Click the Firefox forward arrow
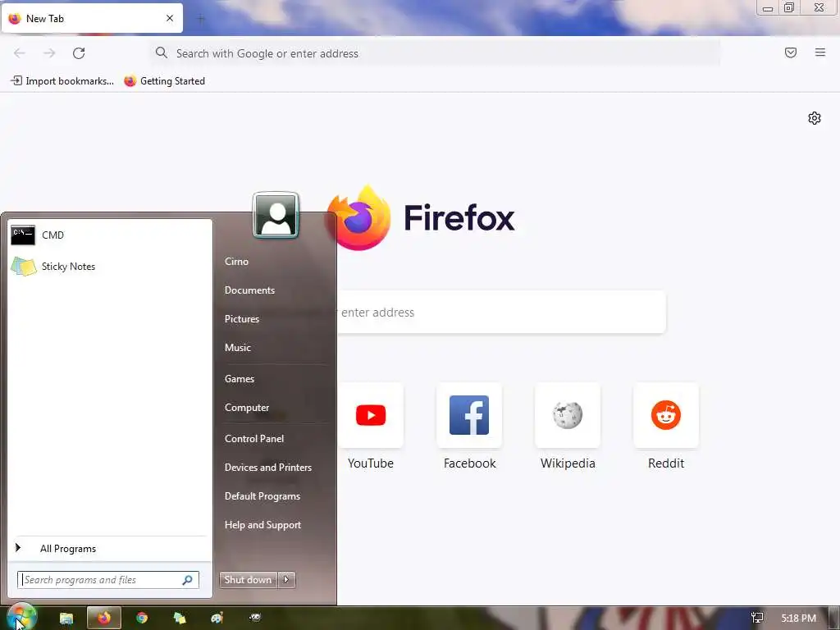 [49, 53]
